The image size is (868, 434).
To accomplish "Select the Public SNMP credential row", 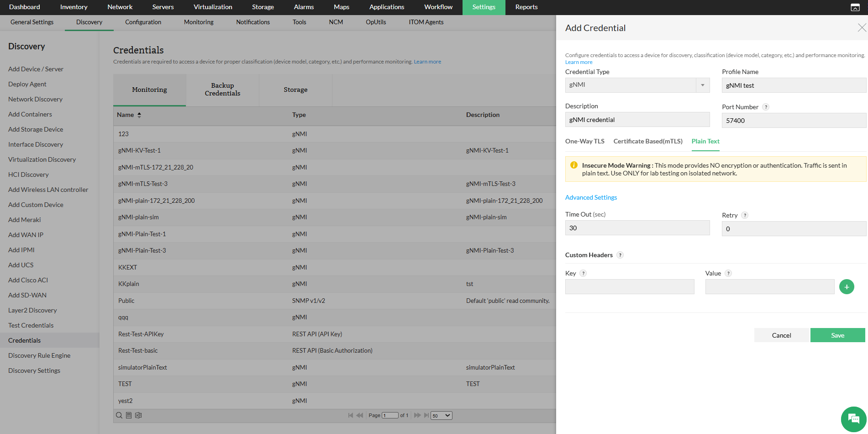I will tap(335, 301).
